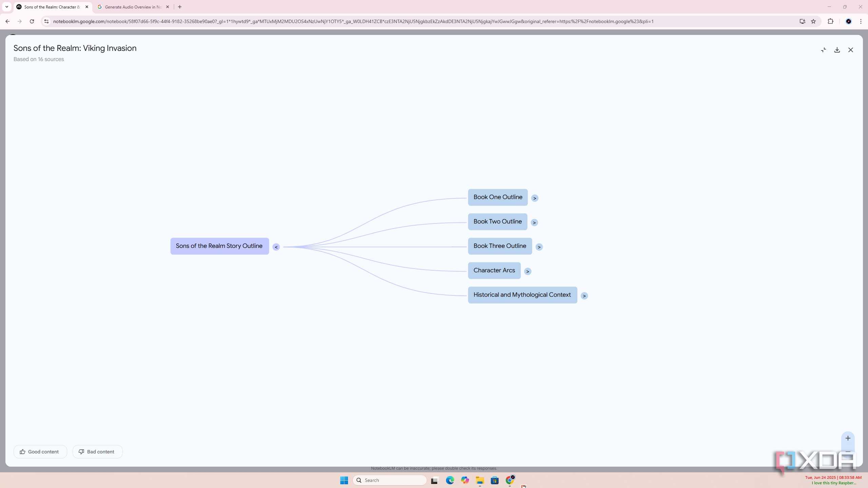The width and height of the screenshot is (868, 488).
Task: Open Task View from taskbar
Action: tap(435, 480)
